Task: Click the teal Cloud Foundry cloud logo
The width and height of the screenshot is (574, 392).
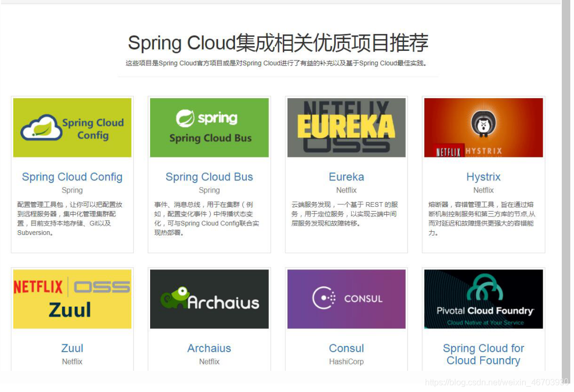Action: (485, 288)
